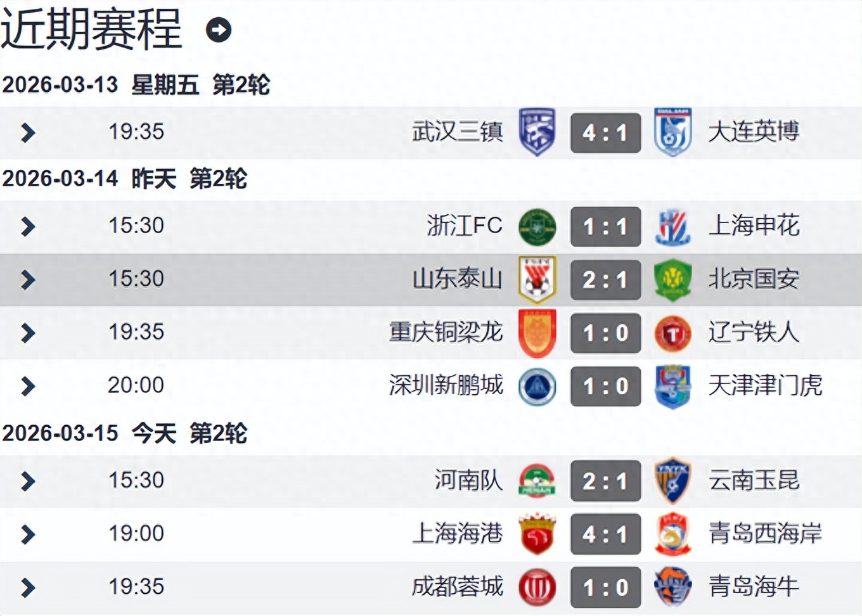
Task: Click the arrow icon beside 近期赛程 title
Action: [x=219, y=29]
